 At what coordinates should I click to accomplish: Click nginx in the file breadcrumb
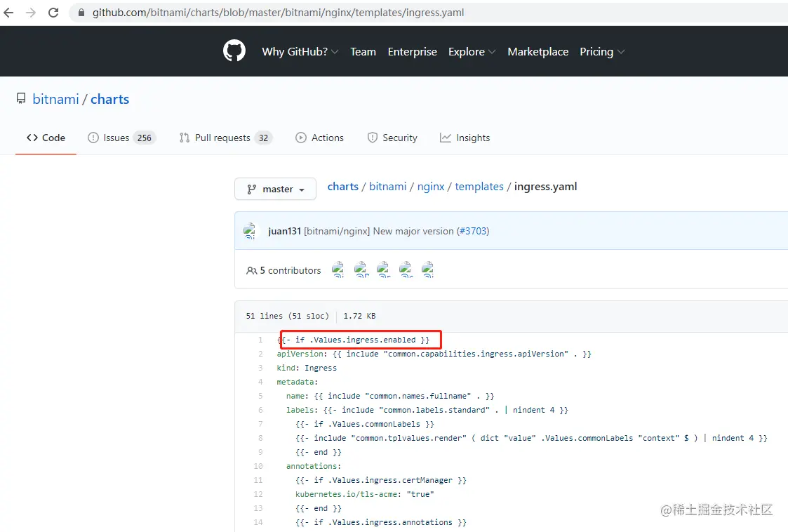[431, 187]
